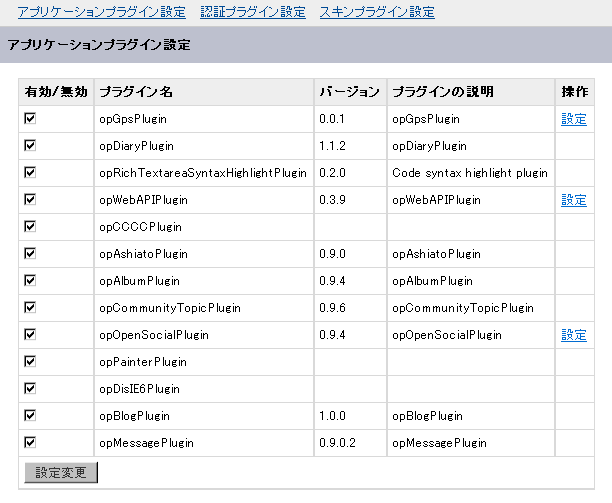Toggle the opBlogPlugin checkbox
This screenshot has height=503, width=612.
coord(30,415)
